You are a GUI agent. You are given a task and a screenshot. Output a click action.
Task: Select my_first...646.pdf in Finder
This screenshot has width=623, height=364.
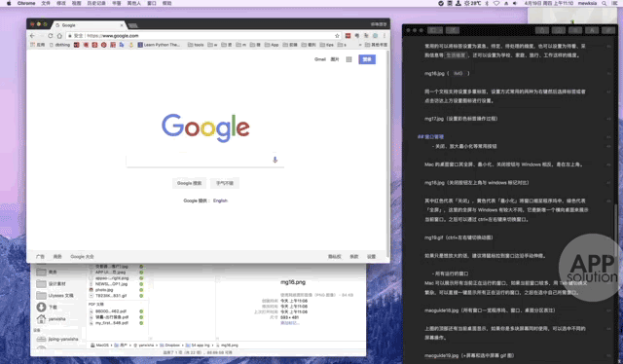click(109, 323)
